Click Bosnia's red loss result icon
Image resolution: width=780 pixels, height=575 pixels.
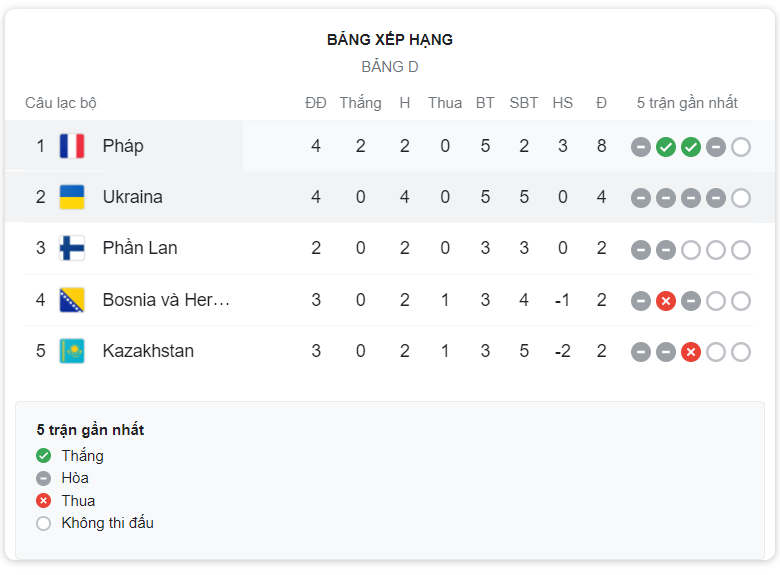click(666, 301)
